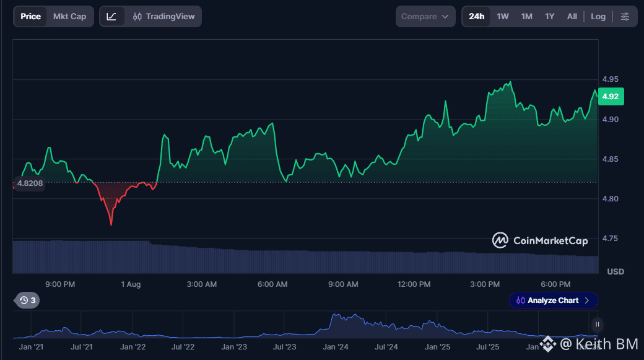Viewport: 644px width, 360px height.
Task: Click the USD currency label
Action: [x=616, y=271]
